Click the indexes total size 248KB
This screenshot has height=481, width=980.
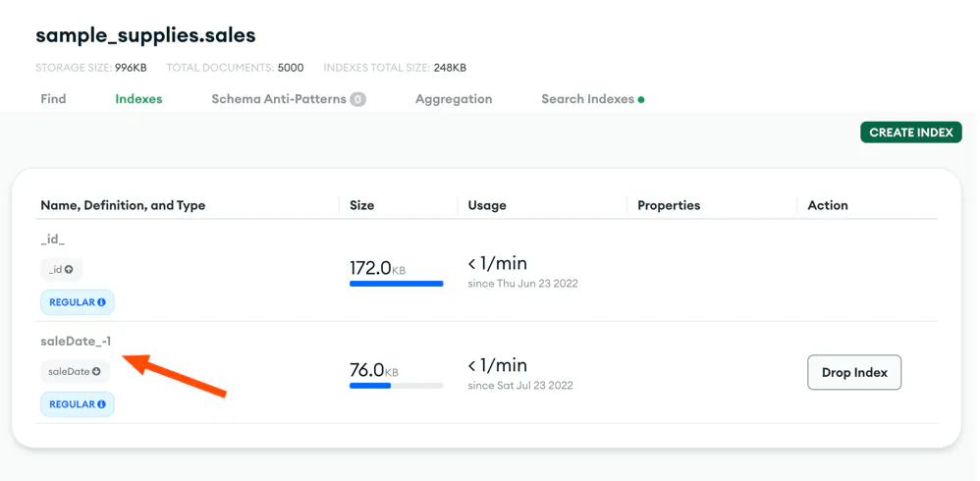(450, 68)
